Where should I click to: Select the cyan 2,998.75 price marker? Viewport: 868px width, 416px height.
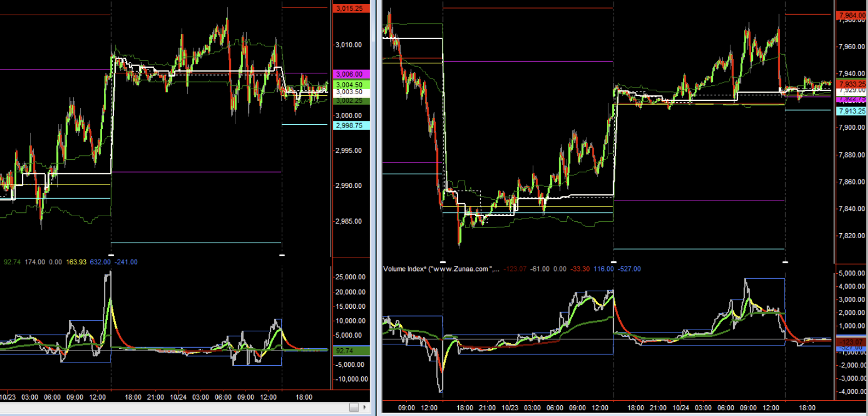(x=352, y=125)
